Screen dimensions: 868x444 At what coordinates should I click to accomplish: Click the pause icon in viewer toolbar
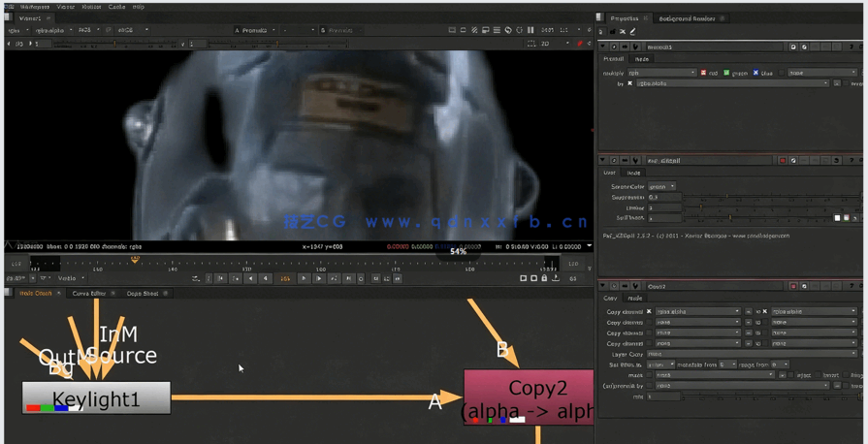point(530,30)
